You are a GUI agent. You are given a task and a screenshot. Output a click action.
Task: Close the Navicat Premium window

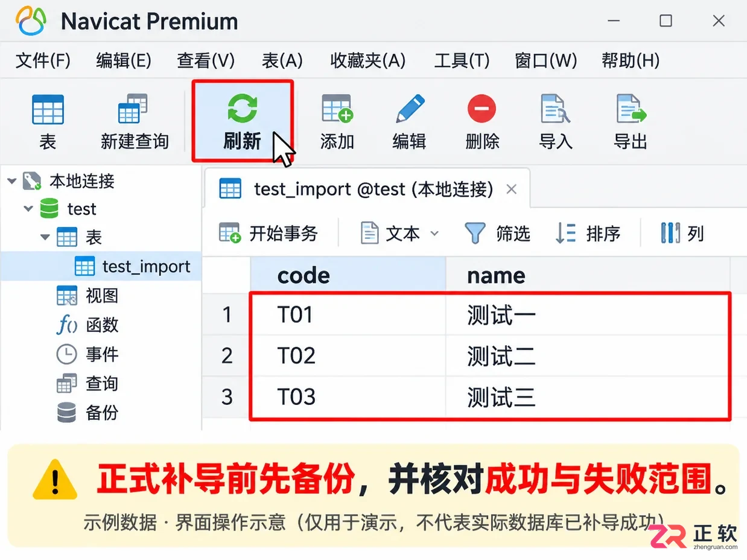pos(719,21)
